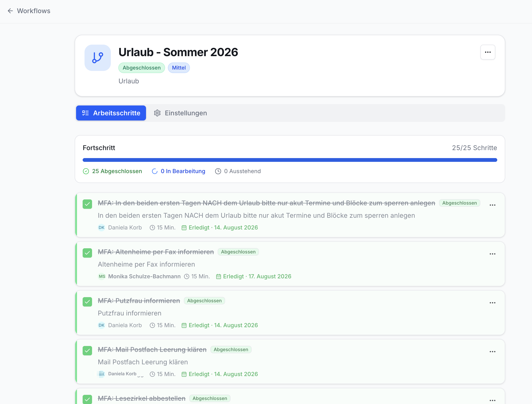This screenshot has height=404, width=532.
Task: Click the description text Mail Postfach Leerung klären
Action: [143, 362]
